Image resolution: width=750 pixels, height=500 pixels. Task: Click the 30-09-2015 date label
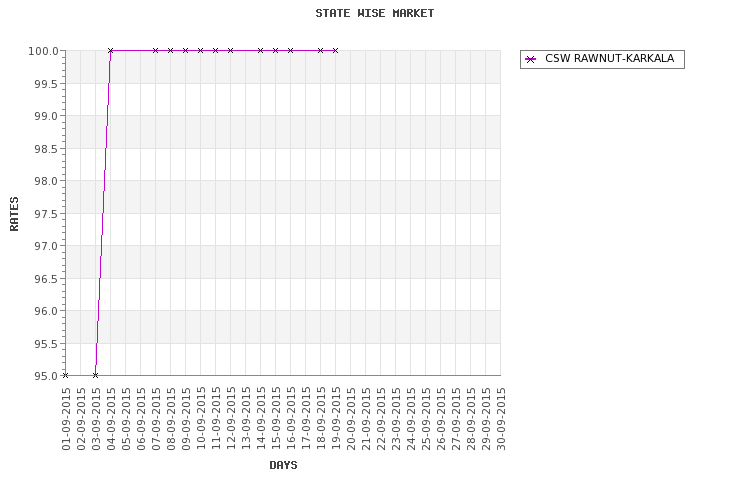[x=501, y=419]
